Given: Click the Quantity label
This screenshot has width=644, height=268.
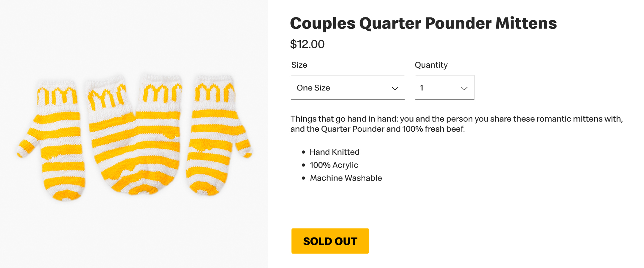Looking at the screenshot, I should pos(431,65).
